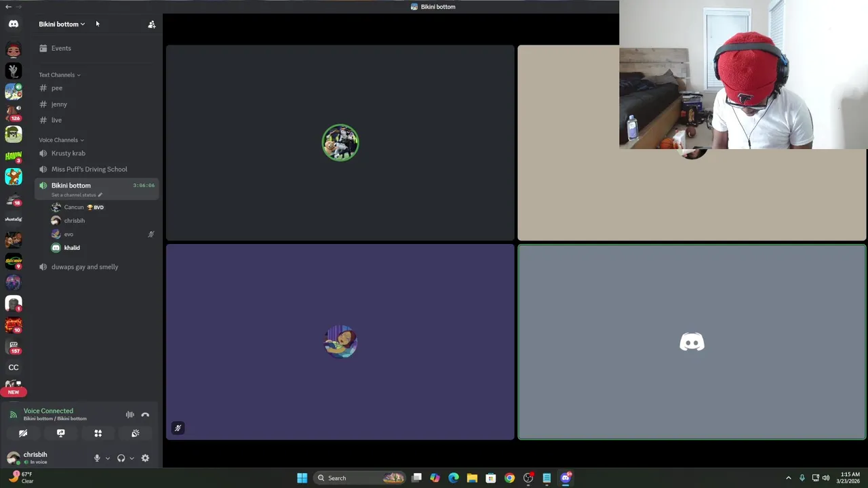Open the CC server icon
Image resolution: width=868 pixels, height=488 pixels.
point(14,367)
